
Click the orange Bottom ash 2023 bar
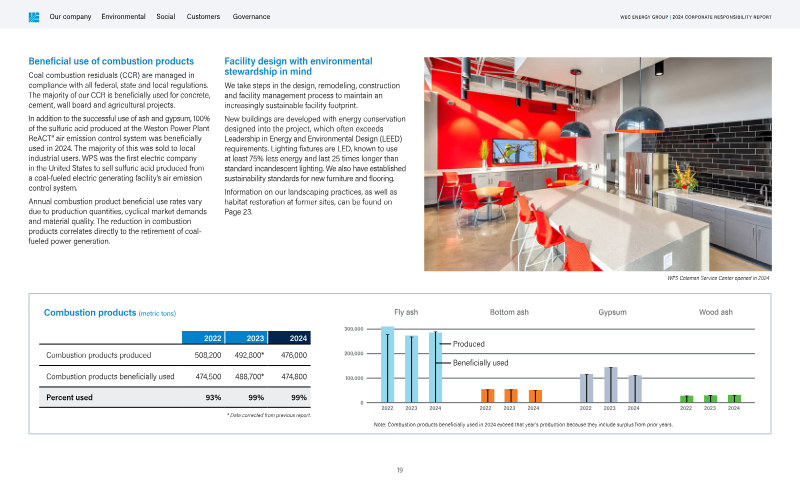pos(510,396)
